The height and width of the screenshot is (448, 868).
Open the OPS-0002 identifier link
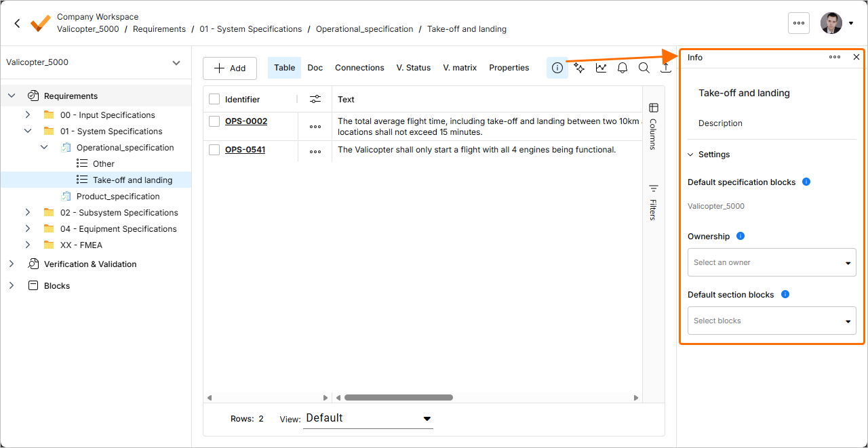click(x=246, y=121)
